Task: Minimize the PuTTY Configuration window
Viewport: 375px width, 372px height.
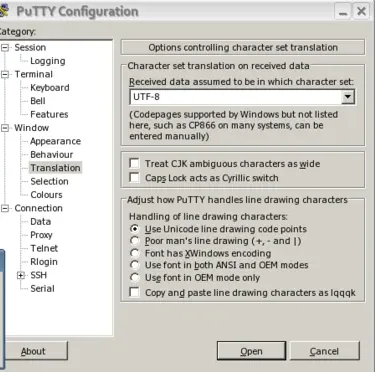Action: 343,12
